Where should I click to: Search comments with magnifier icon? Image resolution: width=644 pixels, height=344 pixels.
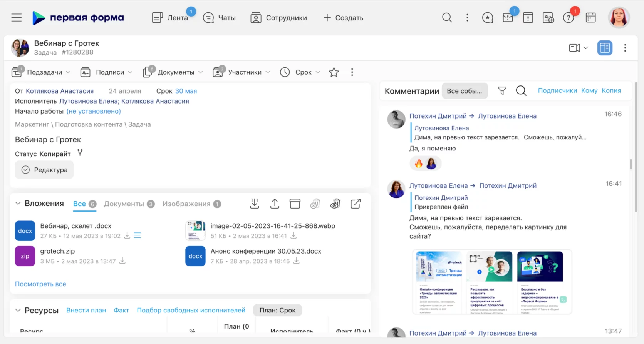521,91
